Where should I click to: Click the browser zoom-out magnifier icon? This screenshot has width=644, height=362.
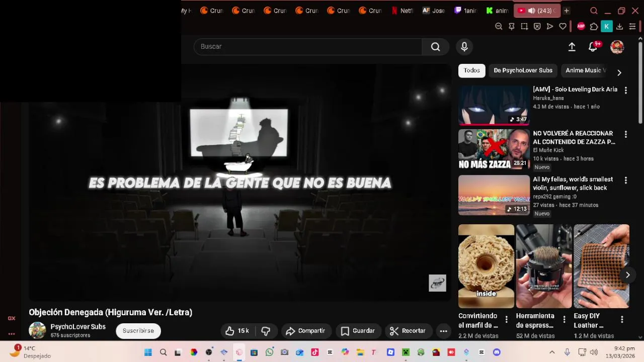tap(499, 26)
